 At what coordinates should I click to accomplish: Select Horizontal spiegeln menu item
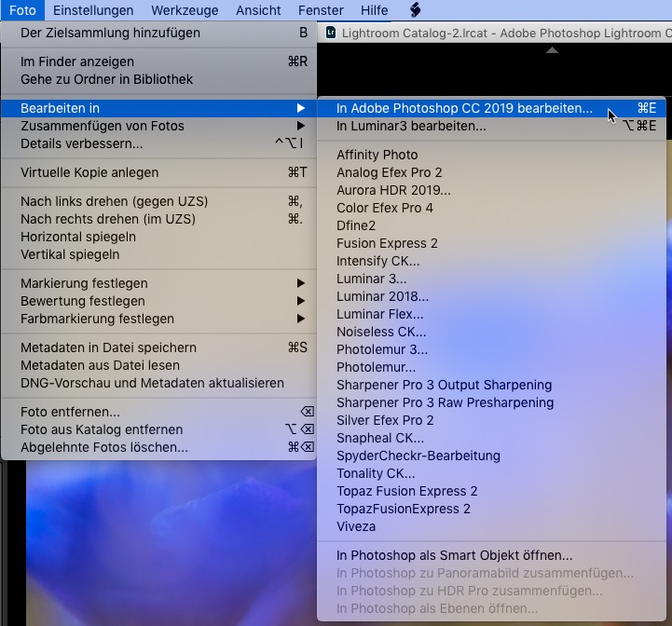click(76, 237)
